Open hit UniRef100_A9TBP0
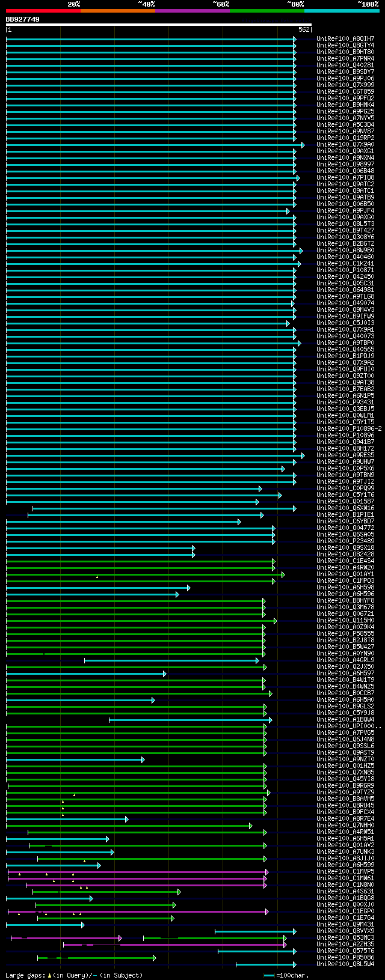Image resolution: width=385 pixels, height=980 pixels. (345, 343)
